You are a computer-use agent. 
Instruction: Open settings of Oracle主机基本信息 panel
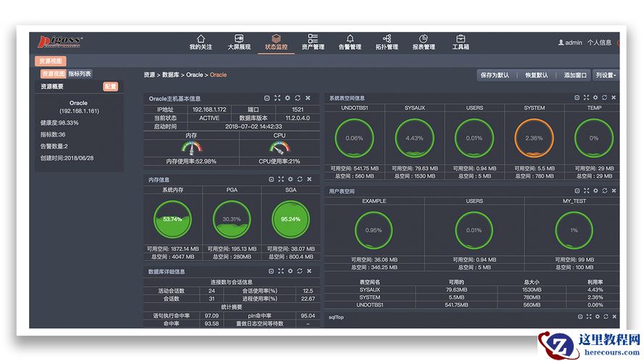pyautogui.click(x=288, y=99)
